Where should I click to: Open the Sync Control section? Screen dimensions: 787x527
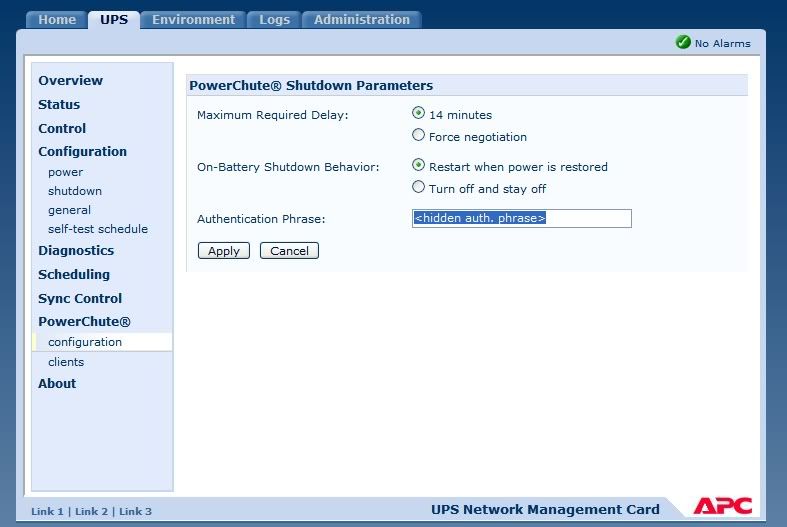click(x=80, y=299)
